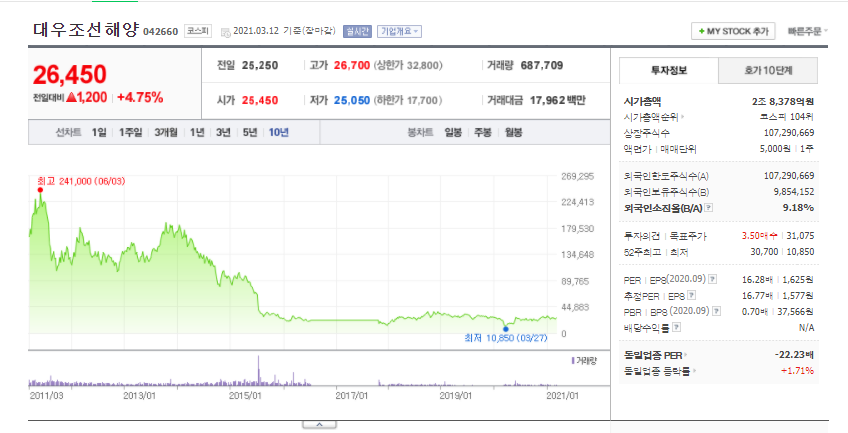Screen dimensions: 848x433
Task: Click the 시가총액 value 2조 8,378억원
Action: pyautogui.click(x=783, y=101)
